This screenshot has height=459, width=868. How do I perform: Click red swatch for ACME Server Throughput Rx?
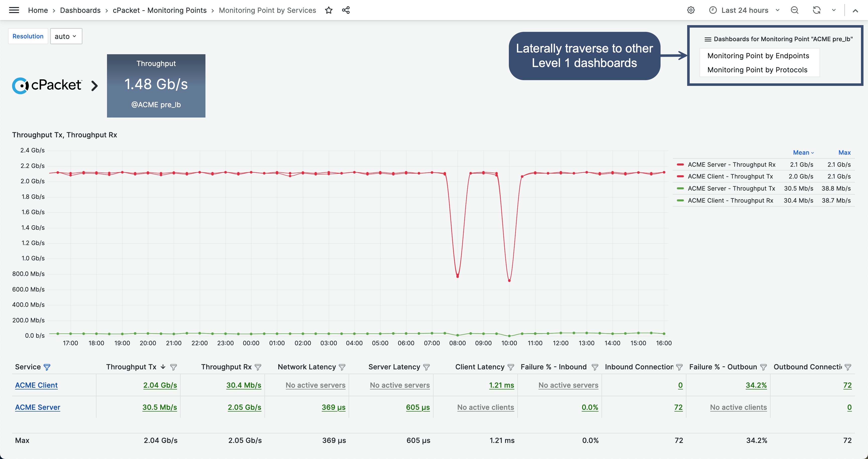(680, 164)
